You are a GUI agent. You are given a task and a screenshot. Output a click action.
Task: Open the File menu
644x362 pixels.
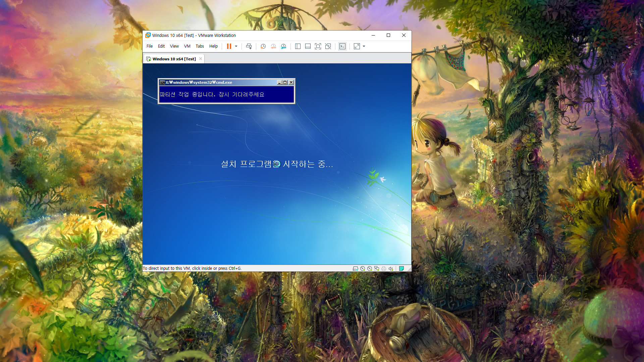click(150, 46)
